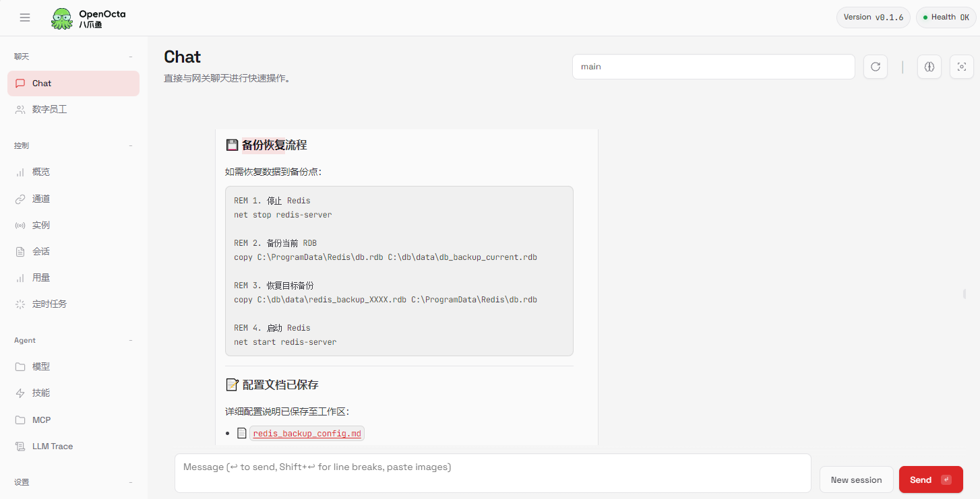Click the chat scrollbar thumb
Viewport: 980px width, 499px height.
click(x=964, y=294)
